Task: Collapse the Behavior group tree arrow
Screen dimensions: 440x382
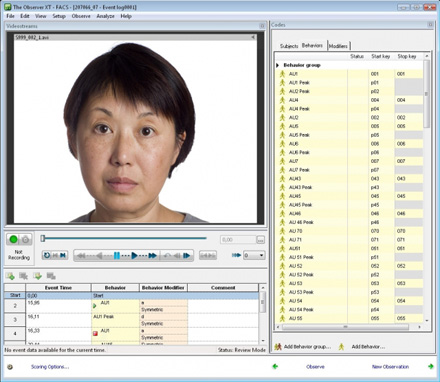Action: (277, 65)
